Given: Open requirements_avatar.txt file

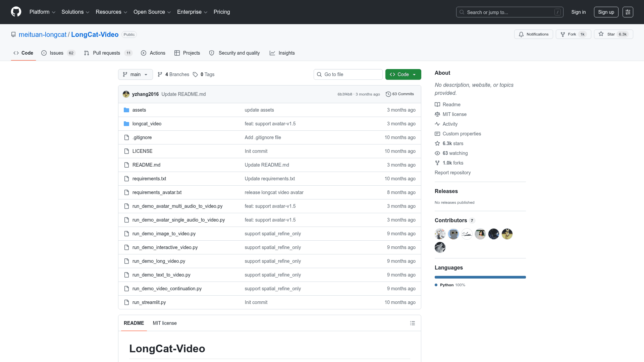Looking at the screenshot, I should tap(157, 192).
